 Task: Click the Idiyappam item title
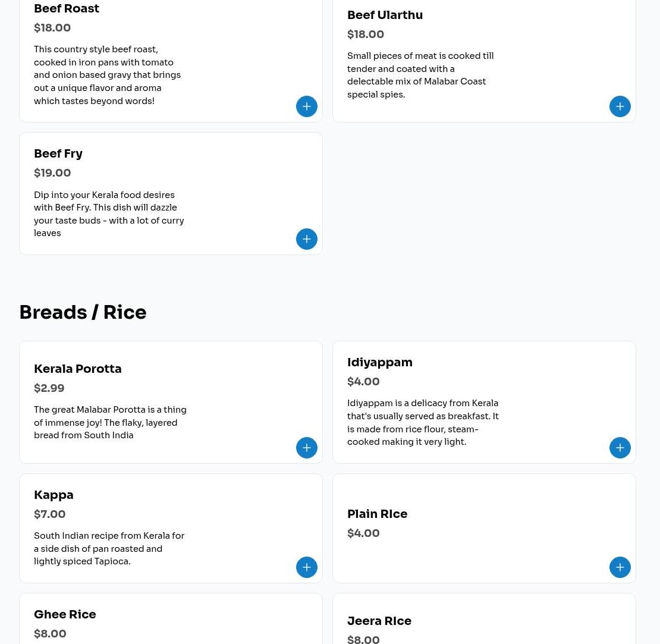[380, 363]
